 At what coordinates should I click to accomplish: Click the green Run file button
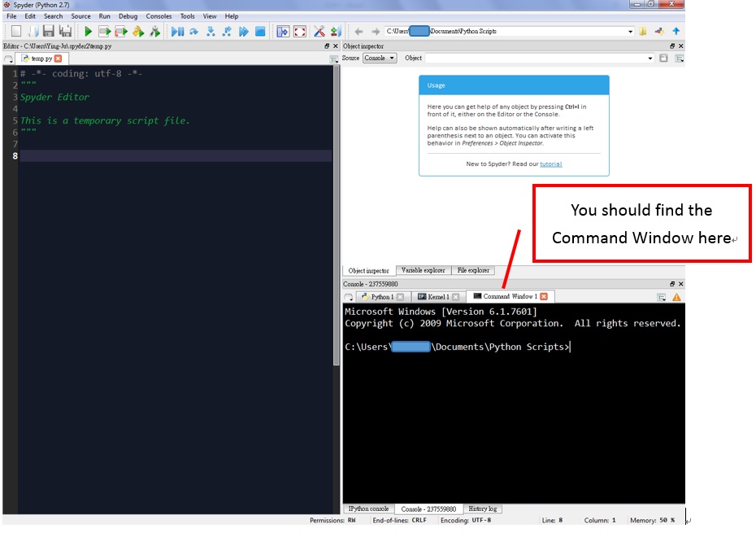tap(88, 32)
